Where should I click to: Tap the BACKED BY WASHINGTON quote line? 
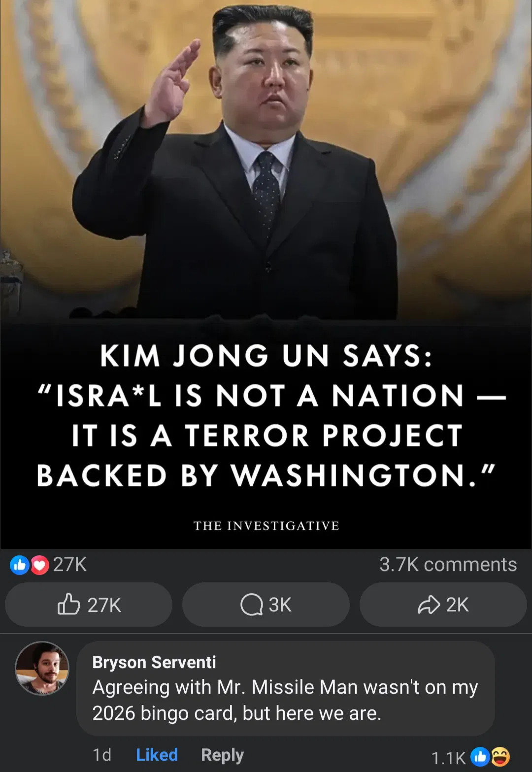tap(266, 475)
